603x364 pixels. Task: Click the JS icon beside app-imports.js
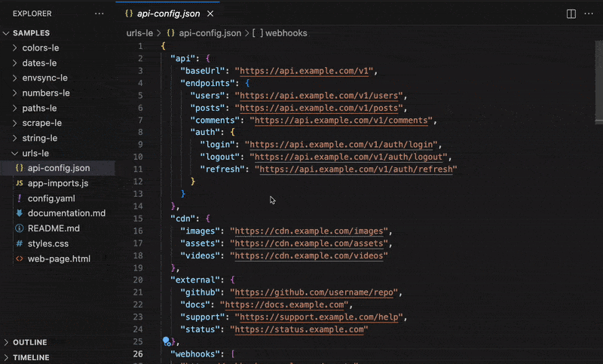[20, 183]
